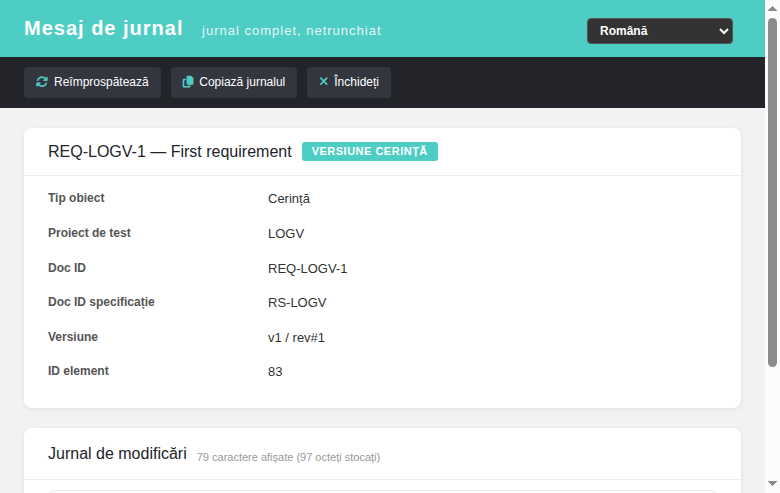Click the subtitle jurnal complet, netrunchiat
Image resolution: width=780 pixels, height=493 pixels.
[x=292, y=31]
